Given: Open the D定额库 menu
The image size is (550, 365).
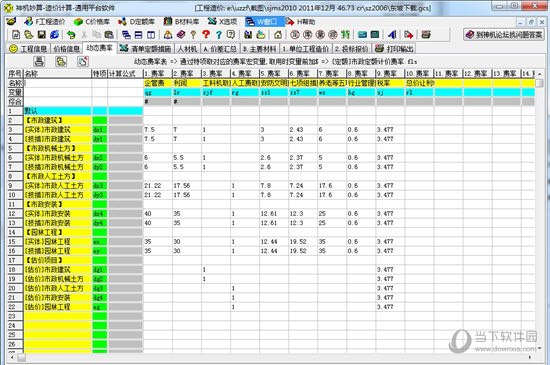Looking at the screenshot, I should (x=137, y=22).
